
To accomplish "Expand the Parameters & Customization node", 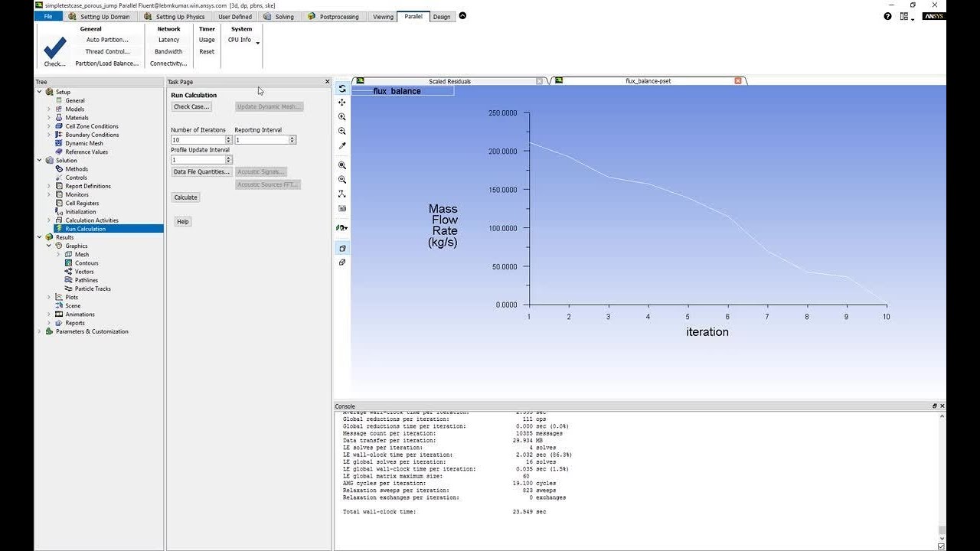I will (x=40, y=331).
